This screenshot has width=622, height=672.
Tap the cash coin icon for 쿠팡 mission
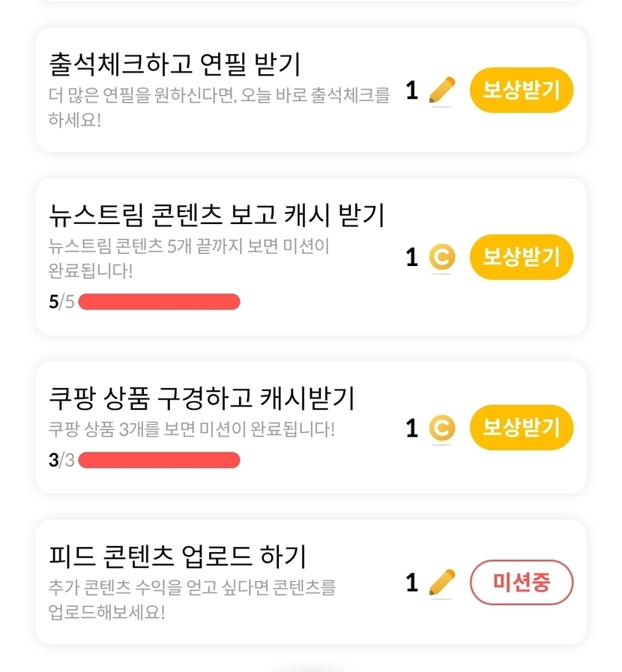coord(442,429)
